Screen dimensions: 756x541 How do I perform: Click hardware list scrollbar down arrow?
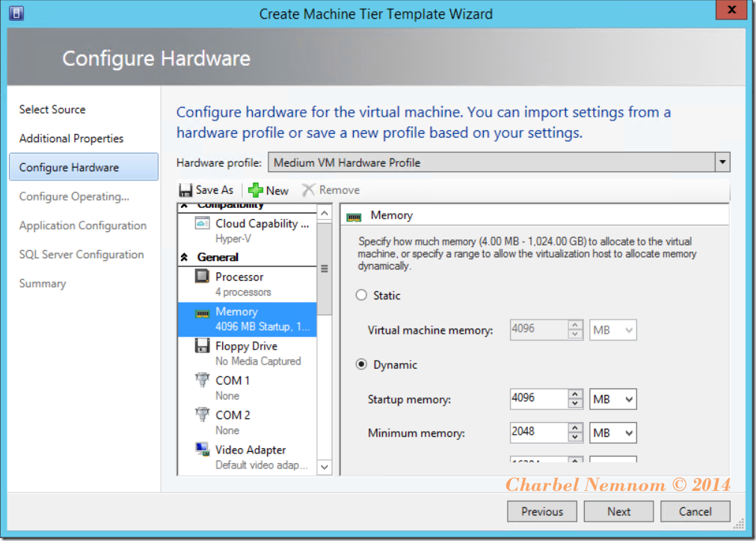pyautogui.click(x=325, y=467)
